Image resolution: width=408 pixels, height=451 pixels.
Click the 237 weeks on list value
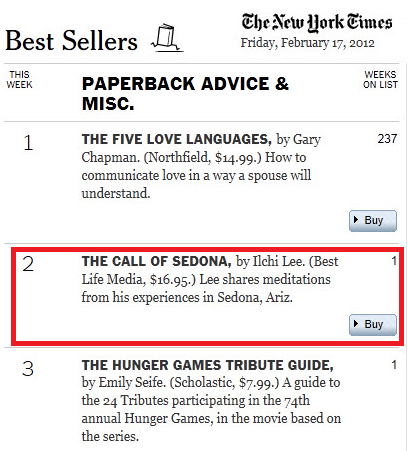pyautogui.click(x=387, y=139)
